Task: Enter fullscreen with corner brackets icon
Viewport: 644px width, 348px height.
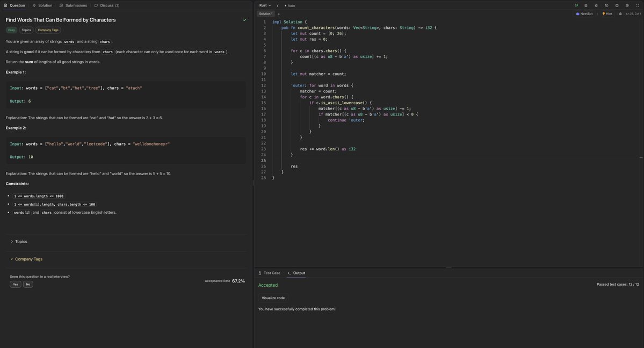Action: point(638,5)
